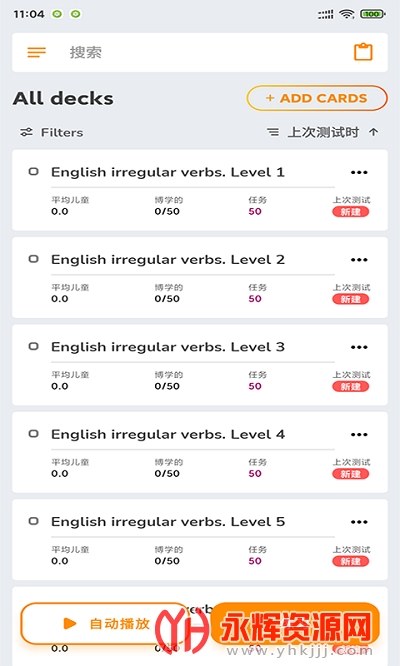Open English irregular verbs. Level 2 deck
The width and height of the screenshot is (400, 666).
click(x=168, y=260)
